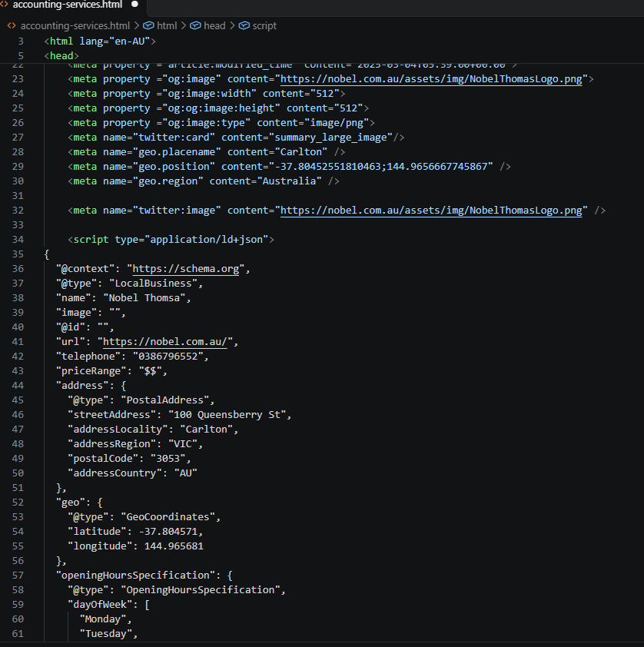Click the longitude value 144.965681
This screenshot has width=644, height=647.
pyautogui.click(x=174, y=546)
